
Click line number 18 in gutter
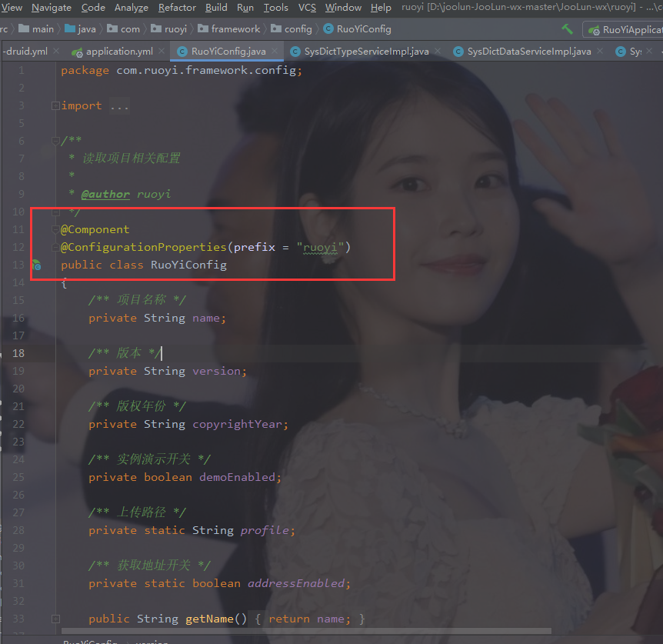pyautogui.click(x=18, y=353)
